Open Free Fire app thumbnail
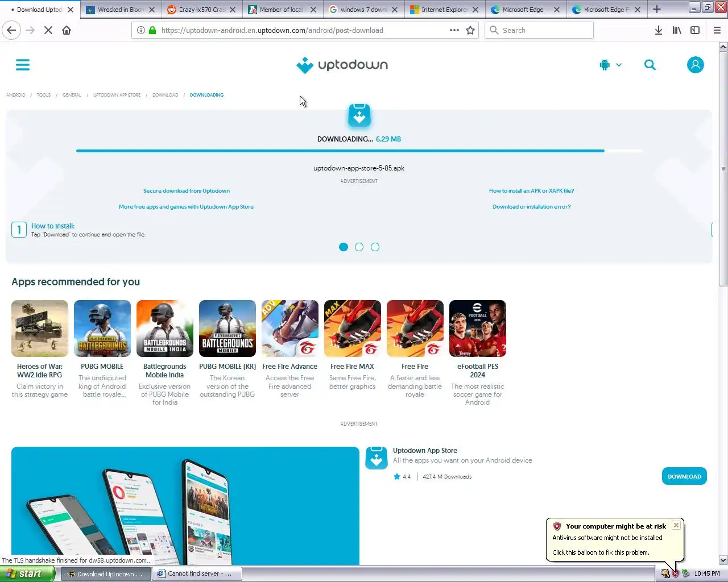This screenshot has height=582, width=728. (x=415, y=329)
